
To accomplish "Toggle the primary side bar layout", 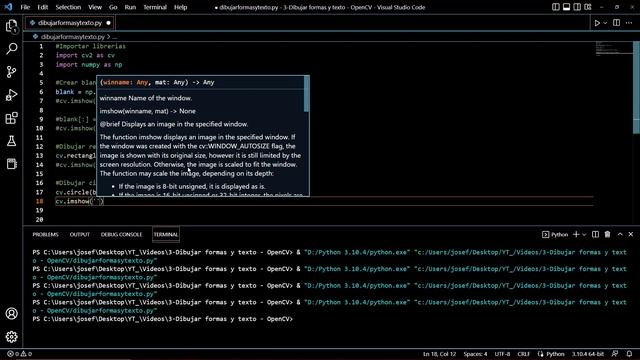I will [556, 7].
